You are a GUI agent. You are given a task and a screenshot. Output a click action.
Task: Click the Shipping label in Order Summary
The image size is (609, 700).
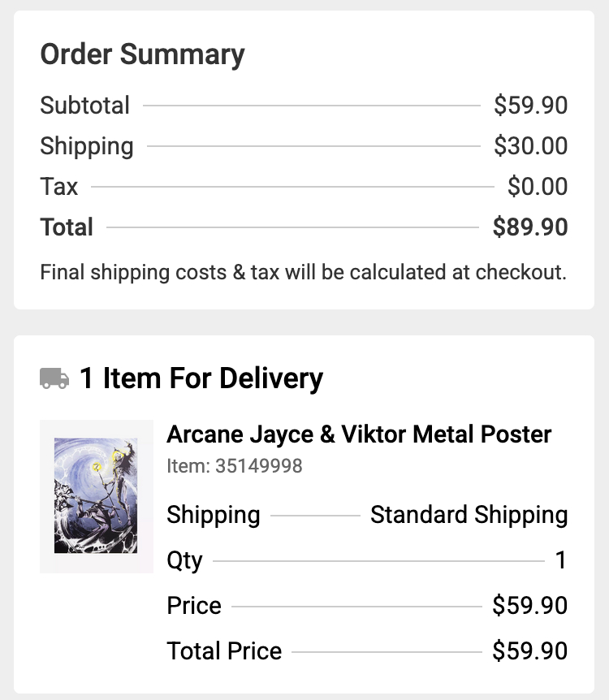[87, 146]
